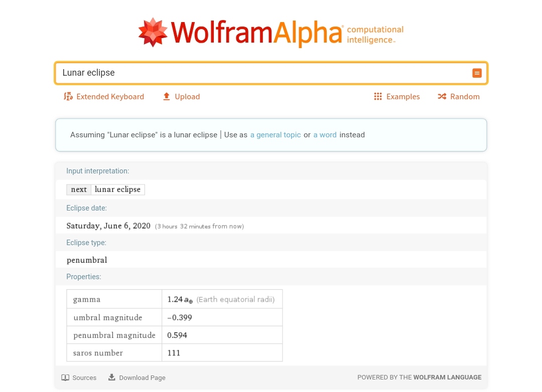Click 'POWERED BY THE WOLFRAM LANGUAGE' text

pyautogui.click(x=419, y=377)
